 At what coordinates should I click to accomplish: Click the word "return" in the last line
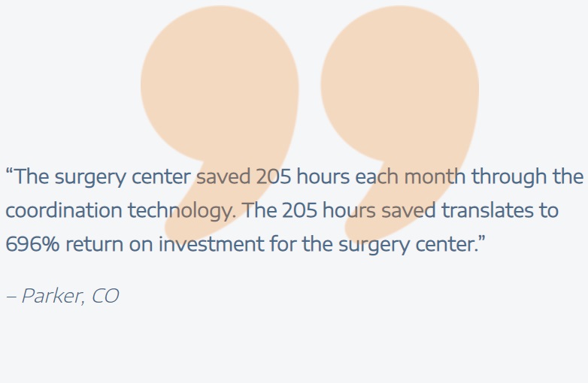coord(94,245)
